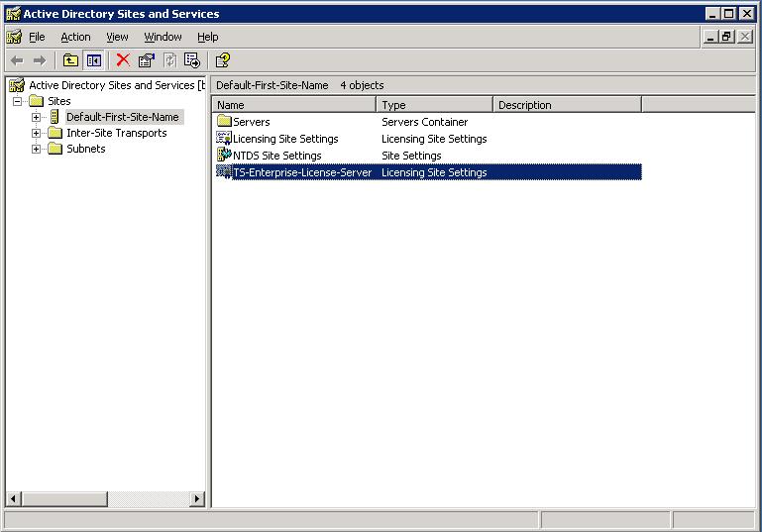Click the Inter-Site Transports folder icon

pos(55,133)
